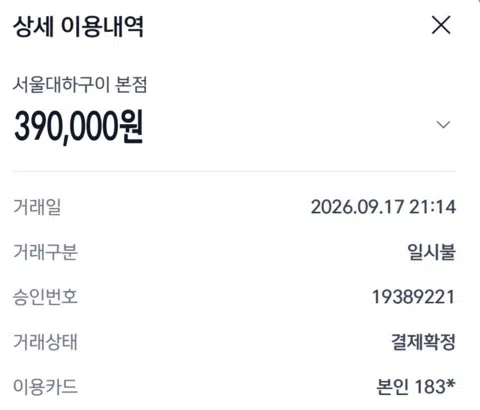Viewport: 480px width, 410px height.
Task: Select the 거래상태 label
Action: [45, 342]
